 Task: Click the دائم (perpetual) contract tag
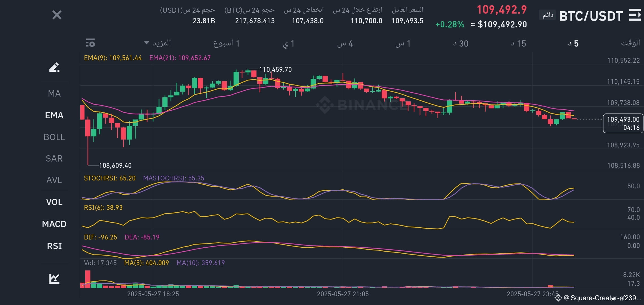[548, 15]
